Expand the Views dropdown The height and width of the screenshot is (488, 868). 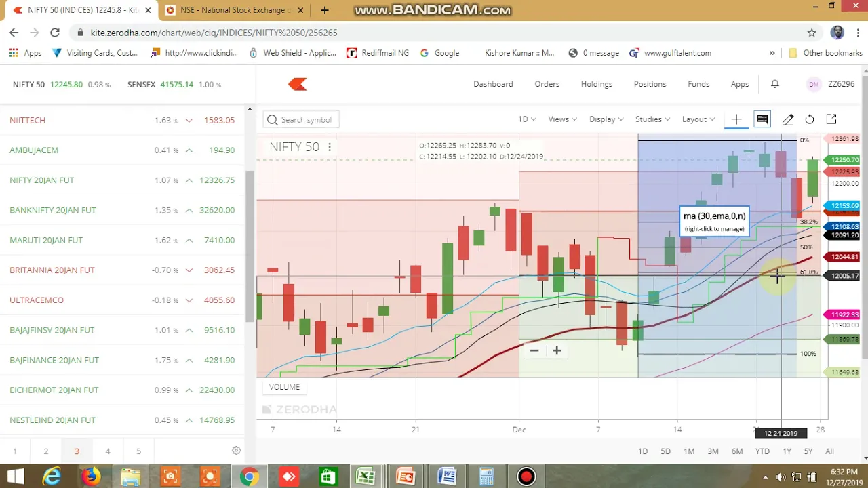click(x=562, y=119)
